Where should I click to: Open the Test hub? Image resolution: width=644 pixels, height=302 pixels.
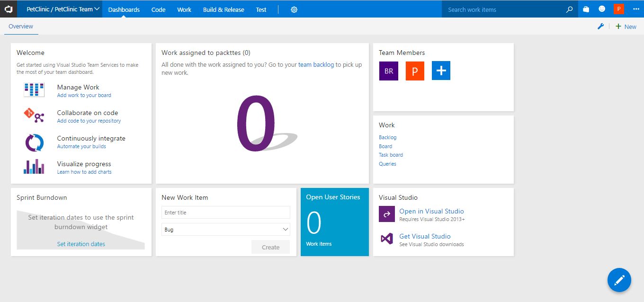click(261, 9)
